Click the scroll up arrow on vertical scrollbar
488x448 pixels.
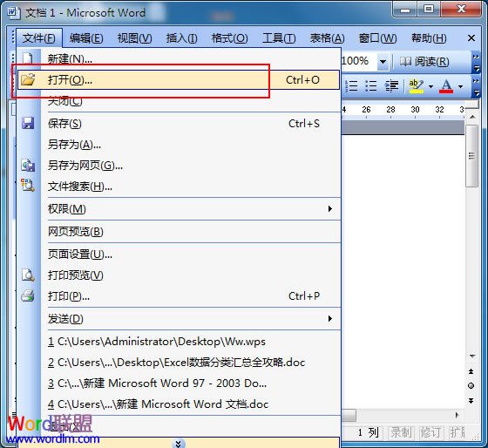point(472,117)
